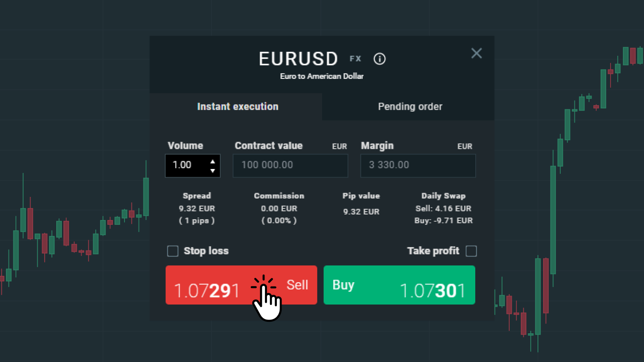Dismiss the order dialog with the X
This screenshot has width=644, height=362.
(x=477, y=53)
